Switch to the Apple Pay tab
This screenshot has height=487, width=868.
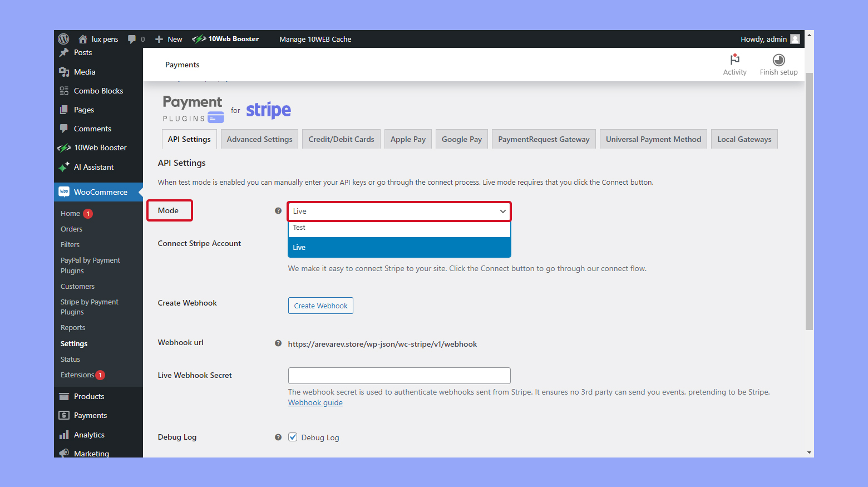408,139
